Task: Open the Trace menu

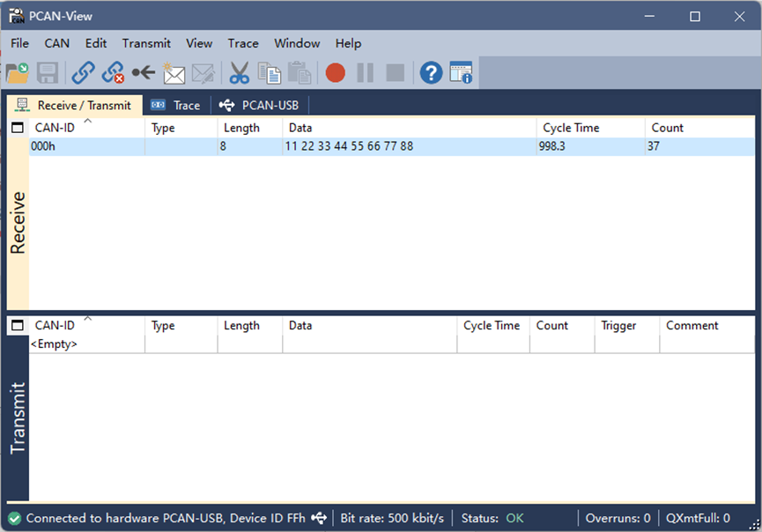Action: 243,43
